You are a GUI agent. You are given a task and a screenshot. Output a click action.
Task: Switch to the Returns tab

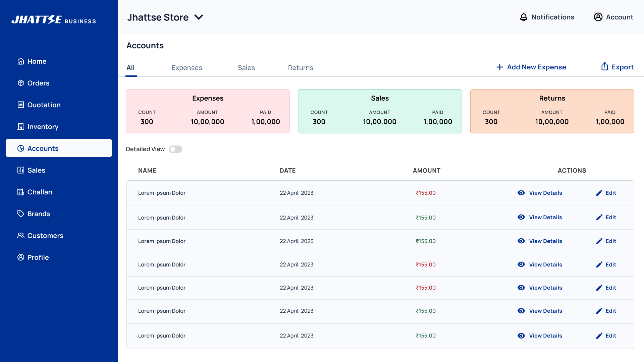[x=301, y=68]
